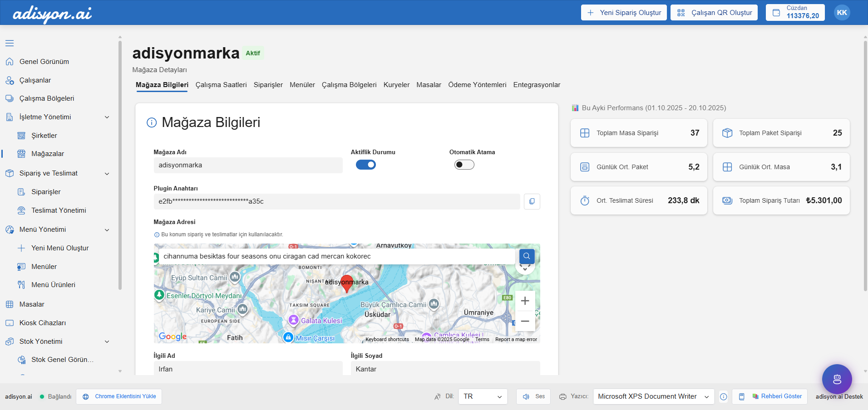Copy the plugin key with copy icon

tap(532, 201)
